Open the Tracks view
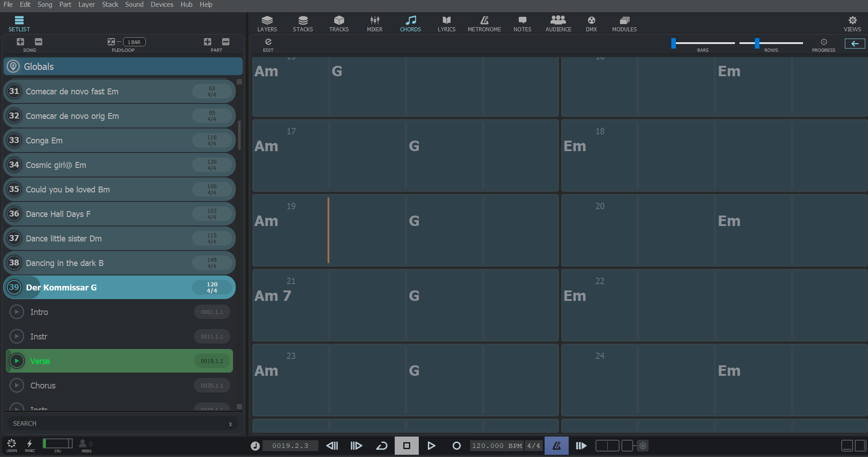 (x=339, y=24)
